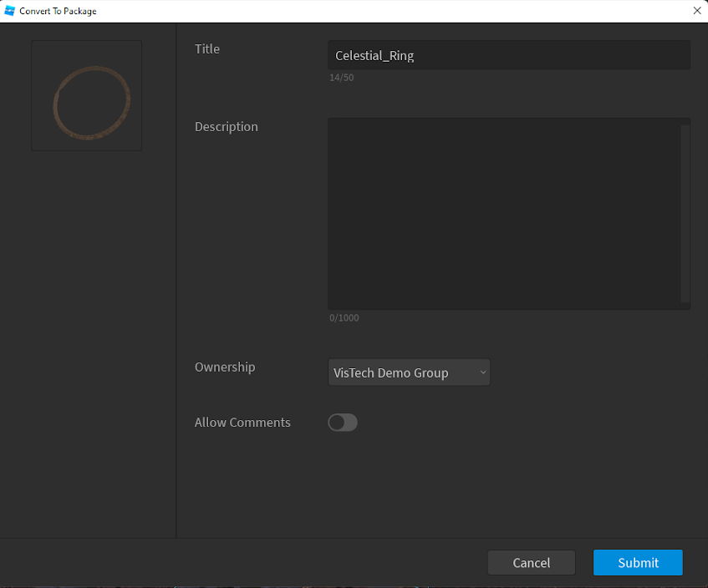Screen dimensions: 708x588
Task: Click the Description label
Action: (x=227, y=127)
